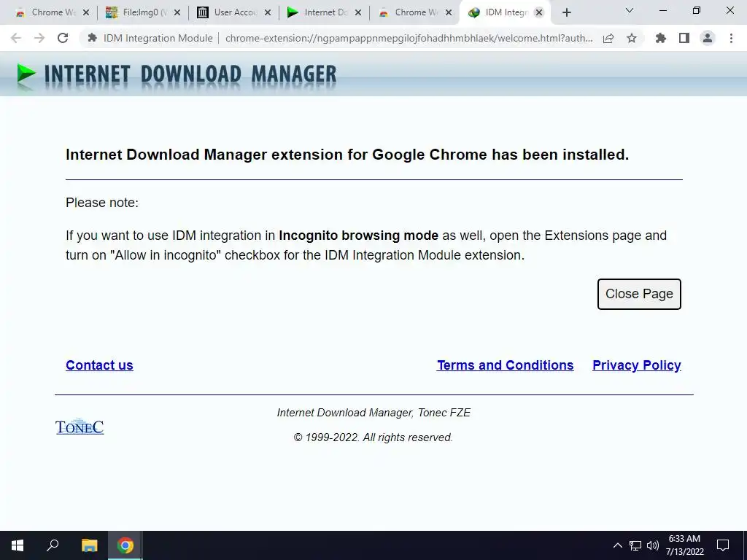Image resolution: width=747 pixels, height=560 pixels.
Task: Open the Extensions toolbar menu
Action: point(661,38)
